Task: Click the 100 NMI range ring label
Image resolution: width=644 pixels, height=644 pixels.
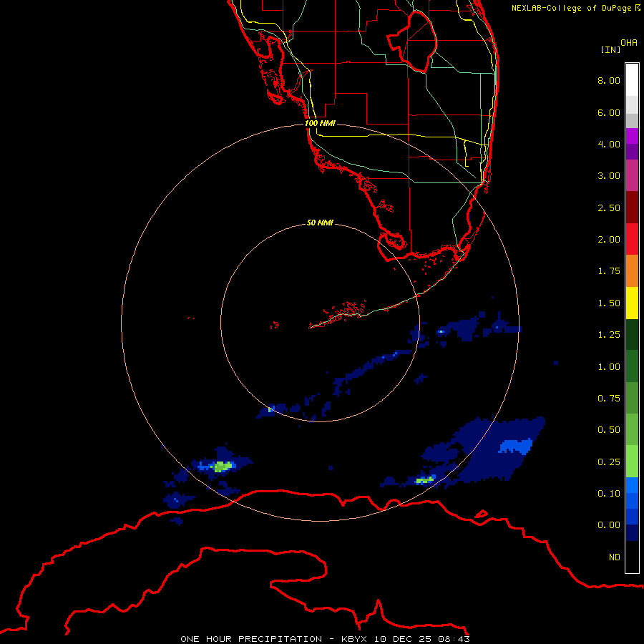Action: click(x=320, y=123)
